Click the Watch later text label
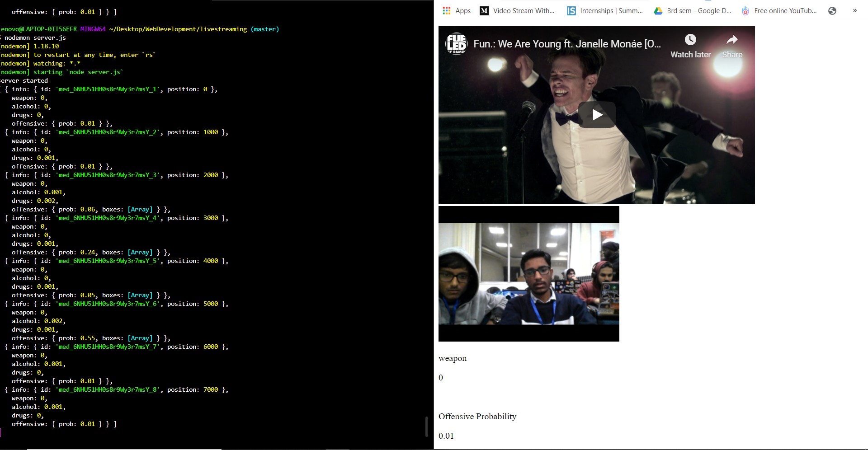 (x=690, y=54)
